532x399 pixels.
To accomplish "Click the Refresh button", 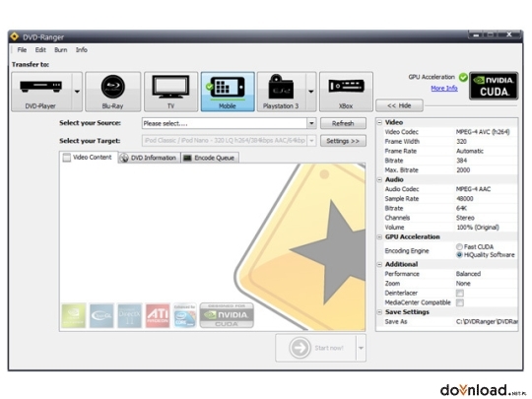I will tap(343, 123).
